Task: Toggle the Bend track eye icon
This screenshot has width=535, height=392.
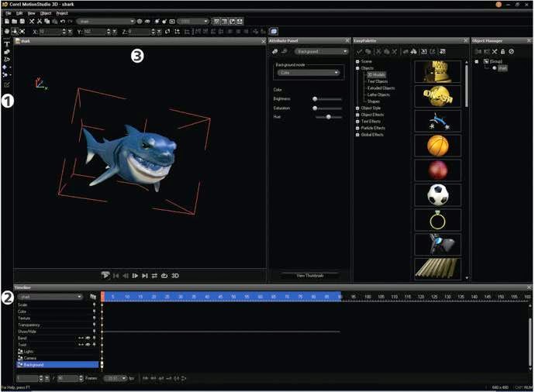Action: tap(88, 338)
